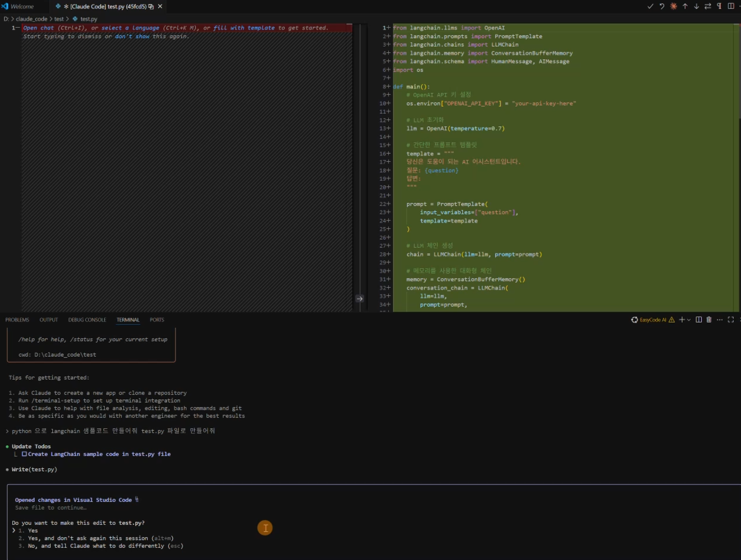Expand the test folder breadcrumb
Viewport: 741px width, 560px height.
59,19
